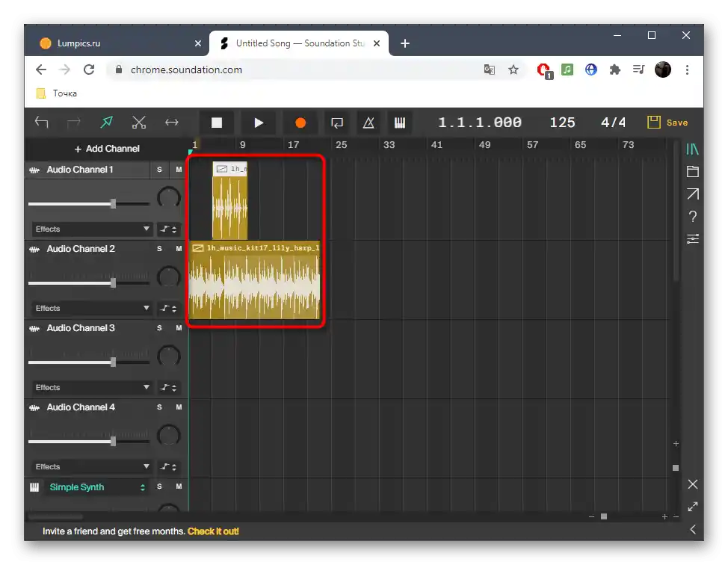Open automation selector for Audio Channel 3
728x565 pixels.
(168, 387)
